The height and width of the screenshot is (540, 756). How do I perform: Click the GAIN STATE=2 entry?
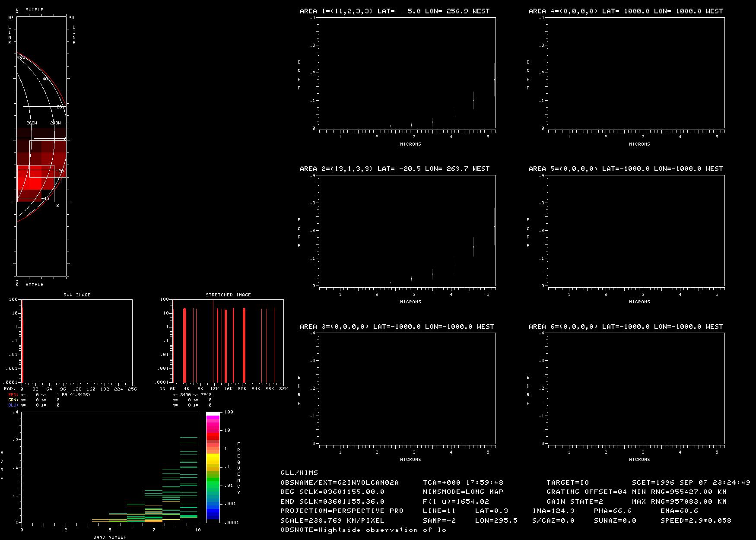click(575, 502)
